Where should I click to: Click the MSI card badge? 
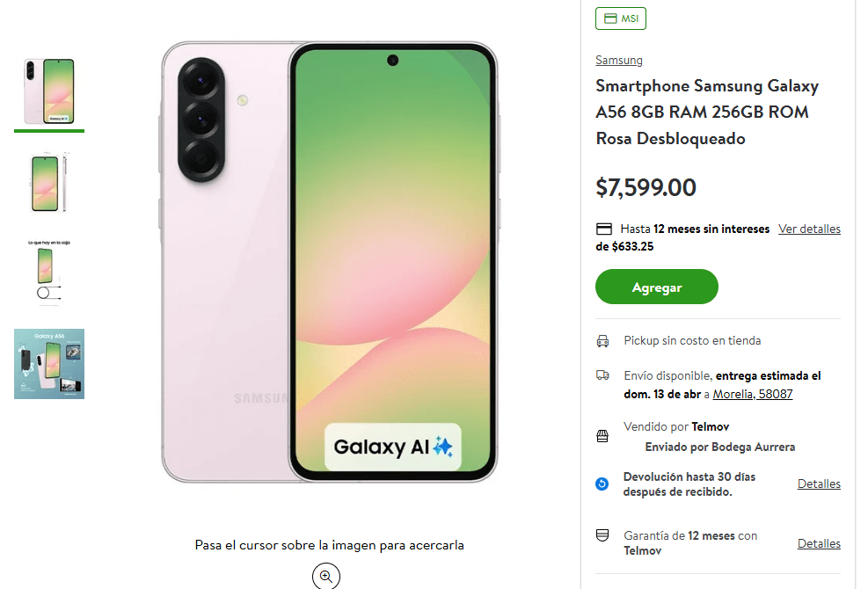[621, 18]
